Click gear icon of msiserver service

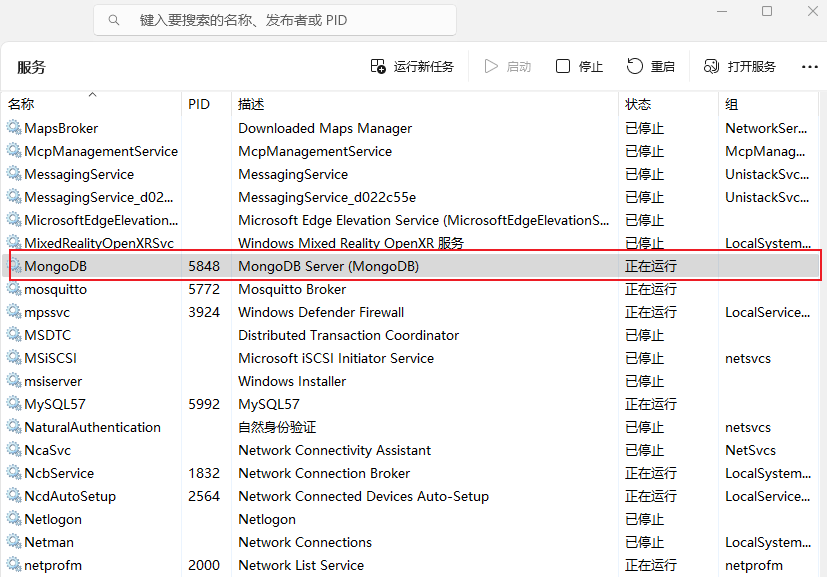click(x=14, y=381)
